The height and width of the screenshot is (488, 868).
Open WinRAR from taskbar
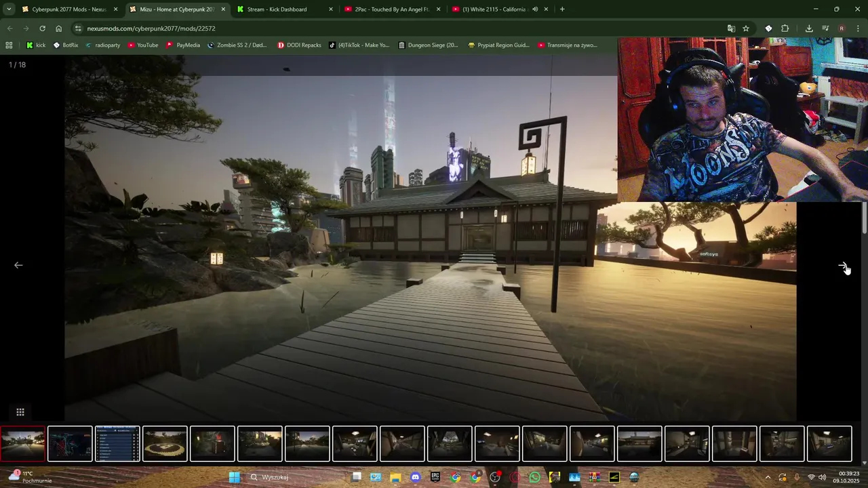595,477
